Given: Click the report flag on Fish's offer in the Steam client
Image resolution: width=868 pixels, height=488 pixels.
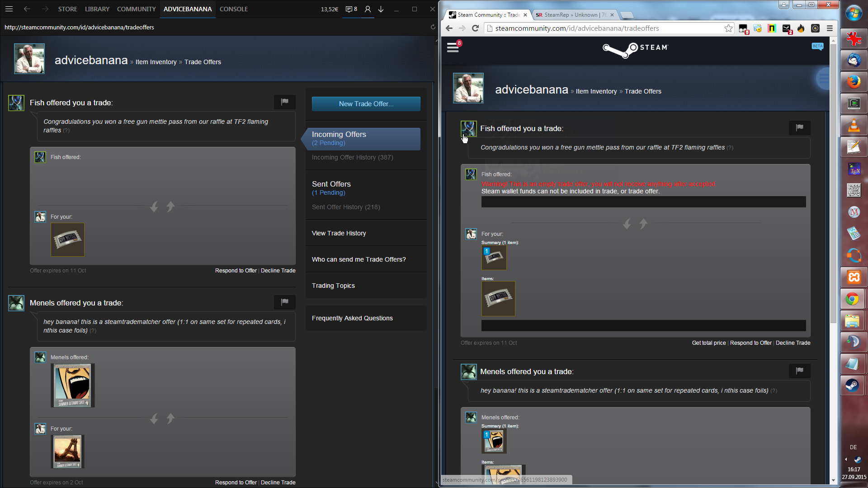Looking at the screenshot, I should tap(284, 102).
